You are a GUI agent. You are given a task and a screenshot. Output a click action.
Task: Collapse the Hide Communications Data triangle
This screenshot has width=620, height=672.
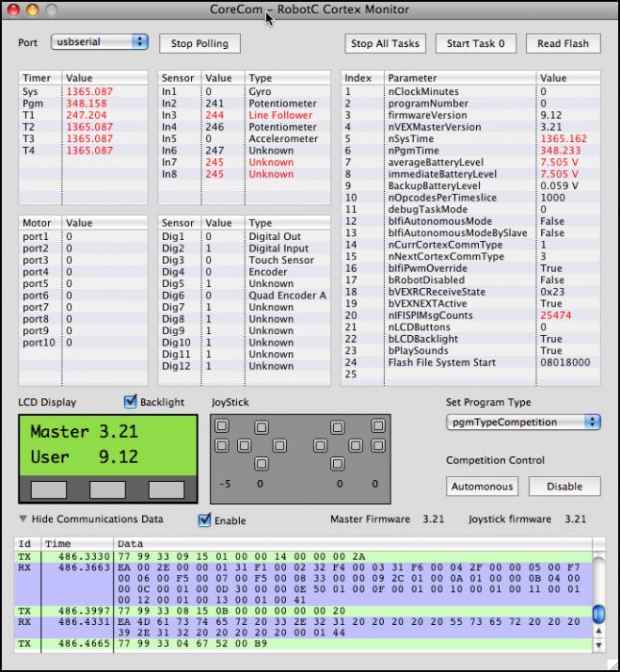[23, 518]
